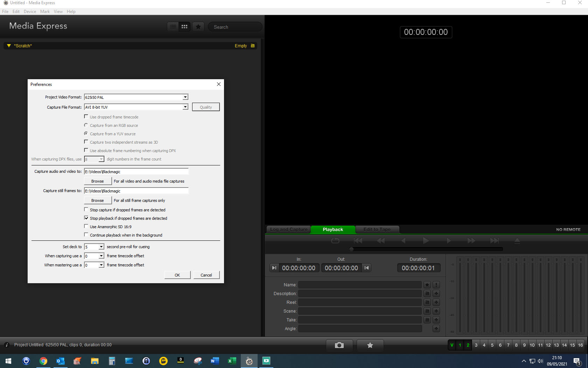The width and height of the screenshot is (588, 368).
Task: Switch to Edit to Tape tab
Action: tap(377, 230)
